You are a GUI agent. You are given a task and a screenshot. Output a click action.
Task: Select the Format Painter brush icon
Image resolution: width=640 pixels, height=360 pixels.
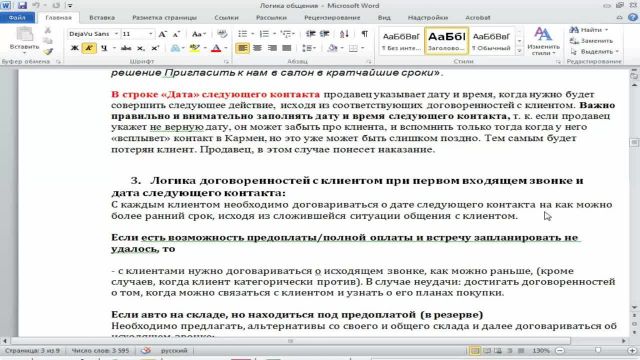[48, 51]
